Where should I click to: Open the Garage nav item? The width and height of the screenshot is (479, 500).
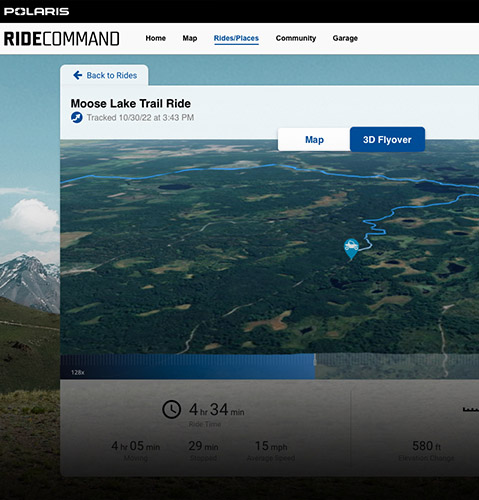[x=345, y=38]
